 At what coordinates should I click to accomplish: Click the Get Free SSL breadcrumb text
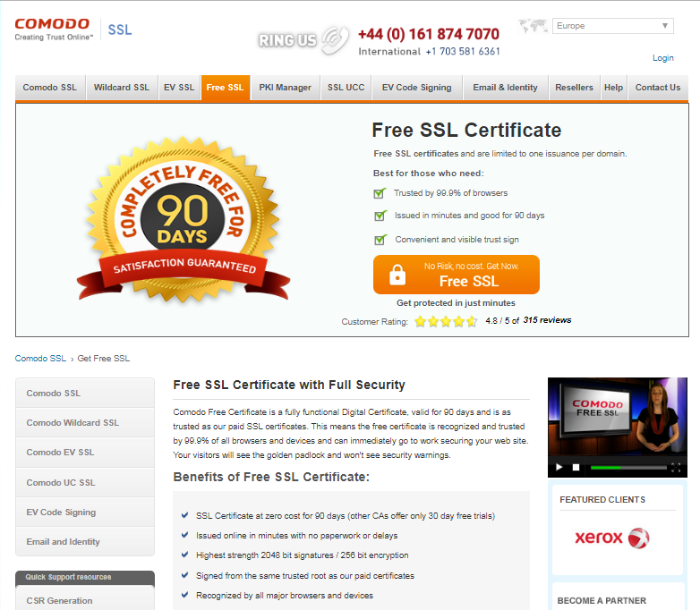point(104,359)
